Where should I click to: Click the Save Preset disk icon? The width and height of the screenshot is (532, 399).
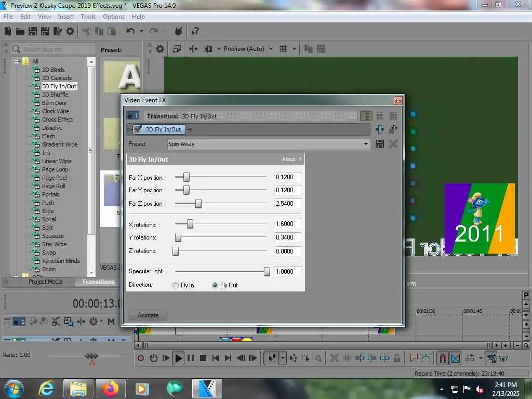pos(380,144)
